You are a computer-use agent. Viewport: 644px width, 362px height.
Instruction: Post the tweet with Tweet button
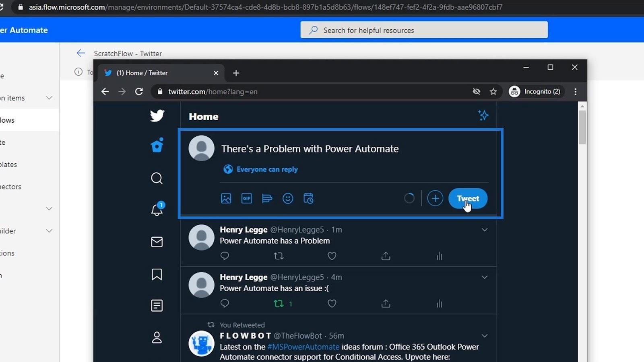(468, 198)
